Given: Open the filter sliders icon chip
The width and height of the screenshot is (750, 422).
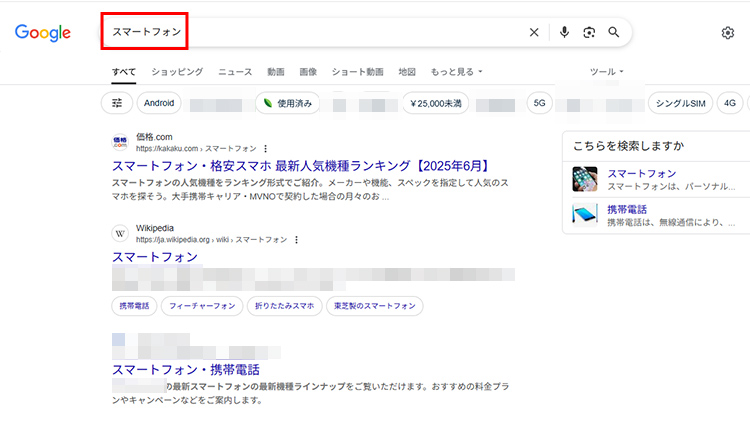Looking at the screenshot, I should point(117,102).
